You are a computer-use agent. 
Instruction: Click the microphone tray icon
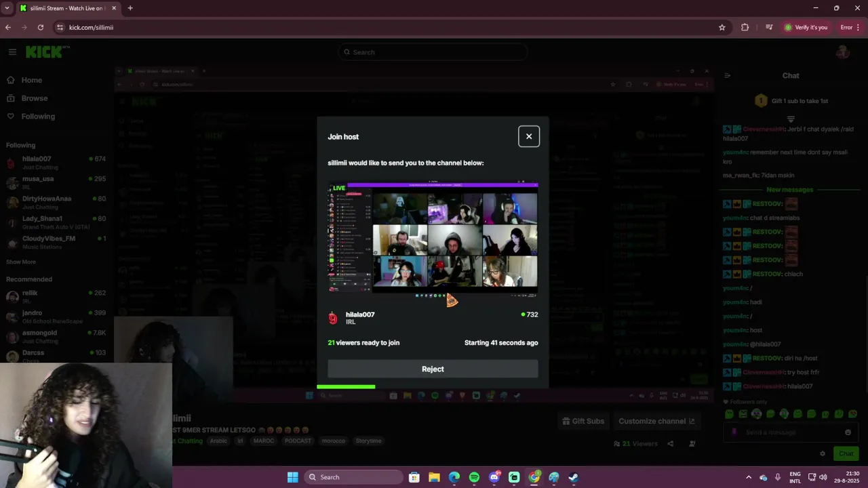point(778,477)
